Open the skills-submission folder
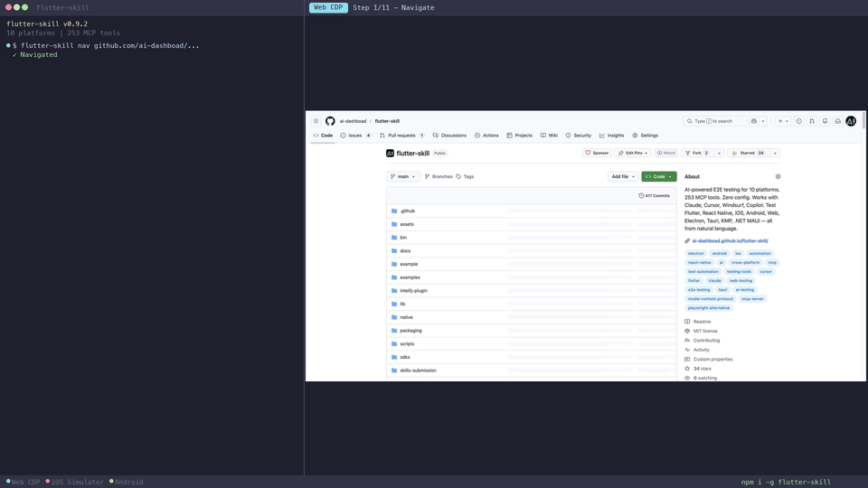Screen dimensions: 868x488 point(418,371)
